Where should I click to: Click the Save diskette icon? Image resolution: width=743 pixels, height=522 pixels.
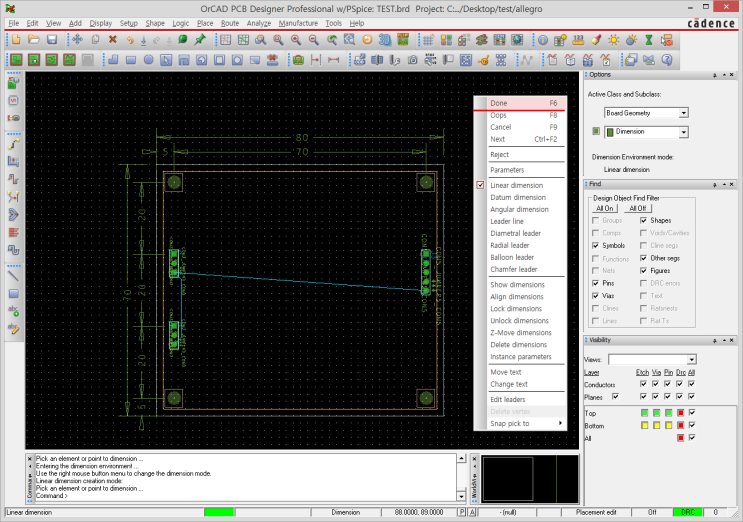pyautogui.click(x=52, y=39)
